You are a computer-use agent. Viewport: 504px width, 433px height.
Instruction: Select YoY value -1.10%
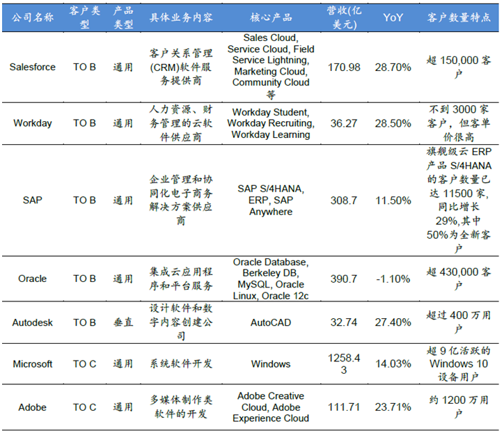click(393, 278)
